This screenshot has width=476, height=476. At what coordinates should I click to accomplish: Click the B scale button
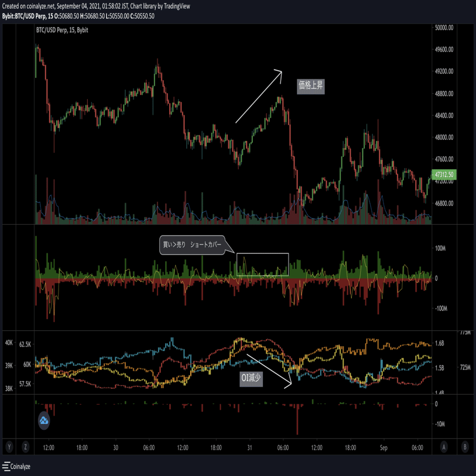[x=465, y=447]
